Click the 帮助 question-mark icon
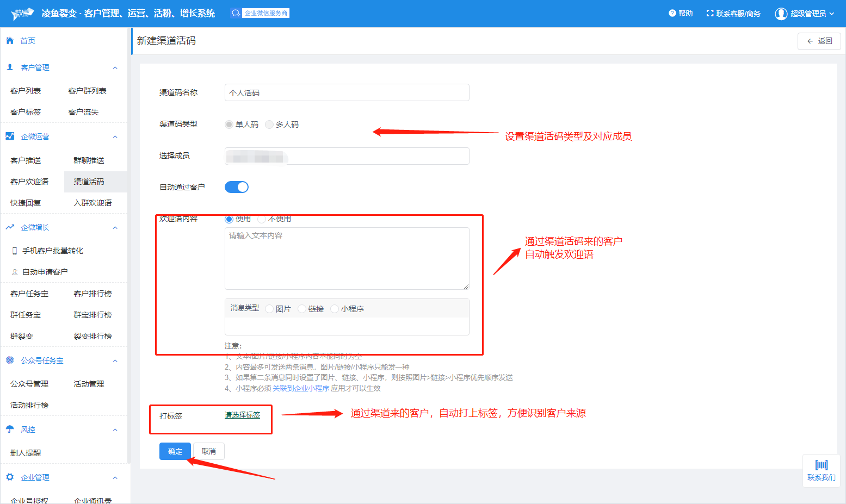 (672, 14)
